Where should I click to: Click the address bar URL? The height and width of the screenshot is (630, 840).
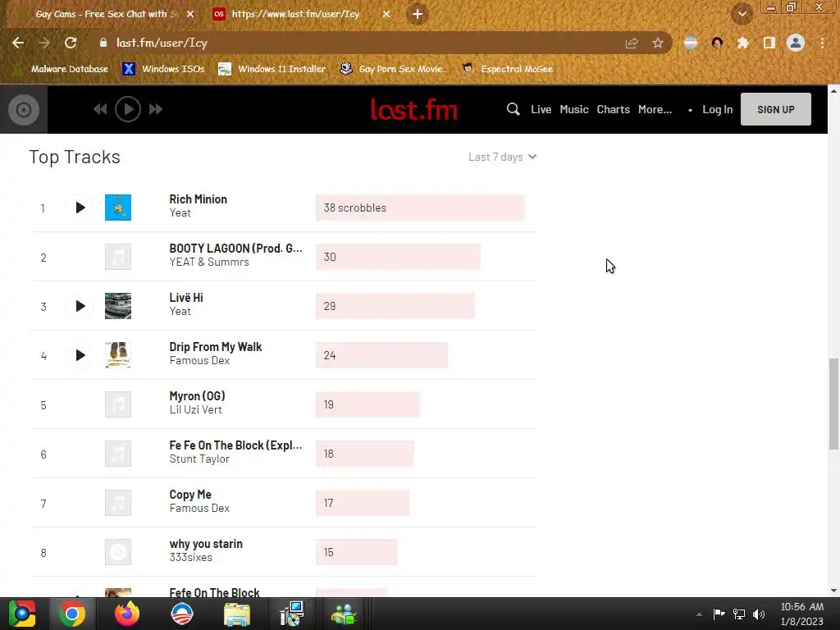(162, 43)
